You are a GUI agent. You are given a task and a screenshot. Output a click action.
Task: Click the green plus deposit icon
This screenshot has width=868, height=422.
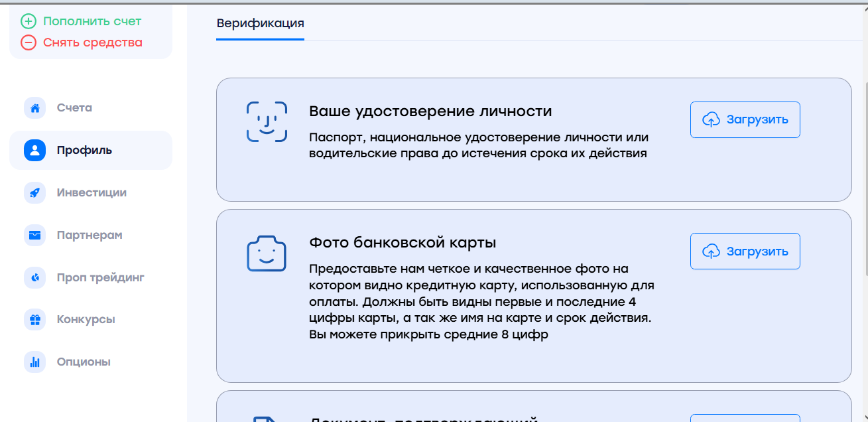tap(28, 21)
